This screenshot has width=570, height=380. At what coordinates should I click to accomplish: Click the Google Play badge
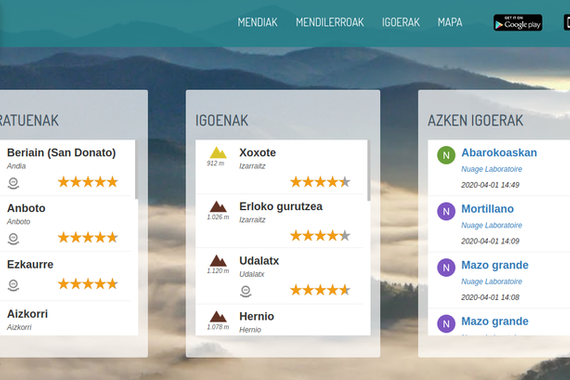click(x=518, y=23)
